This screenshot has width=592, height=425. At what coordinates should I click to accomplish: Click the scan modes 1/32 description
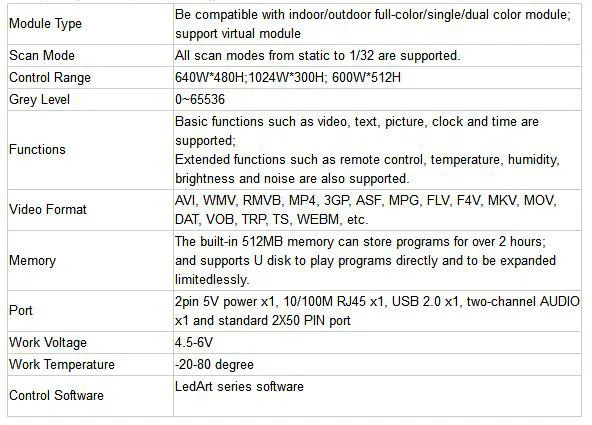click(x=318, y=55)
